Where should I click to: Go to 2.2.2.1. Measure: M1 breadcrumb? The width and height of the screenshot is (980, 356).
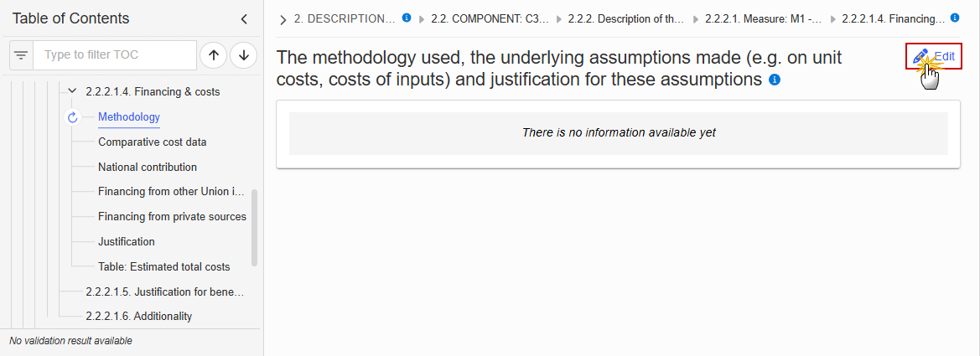[x=763, y=18]
